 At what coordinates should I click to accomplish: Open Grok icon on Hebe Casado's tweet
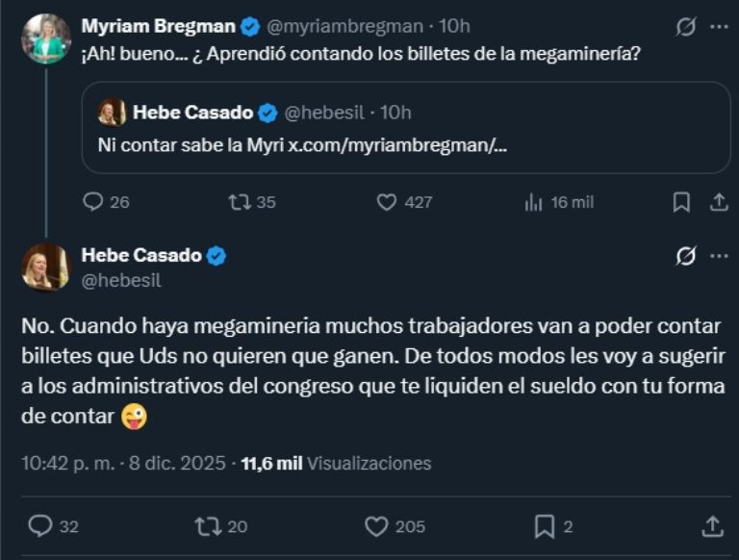(686, 256)
